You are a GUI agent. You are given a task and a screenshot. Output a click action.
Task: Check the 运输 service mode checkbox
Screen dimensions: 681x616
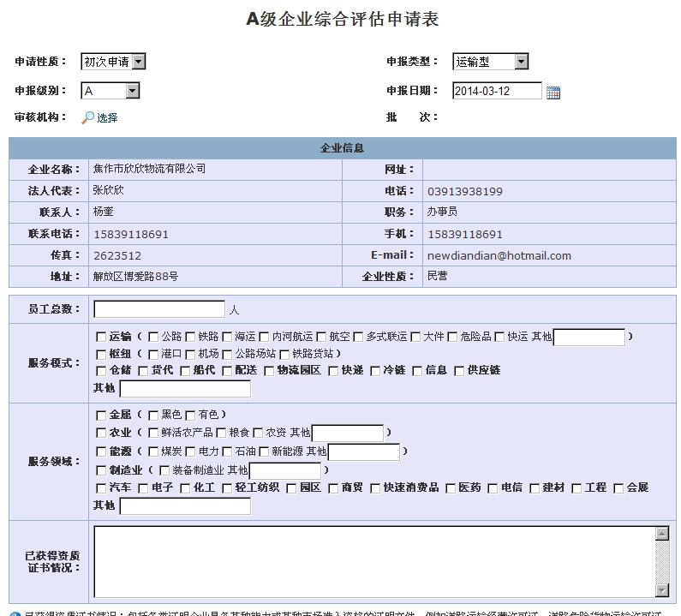[101, 337]
